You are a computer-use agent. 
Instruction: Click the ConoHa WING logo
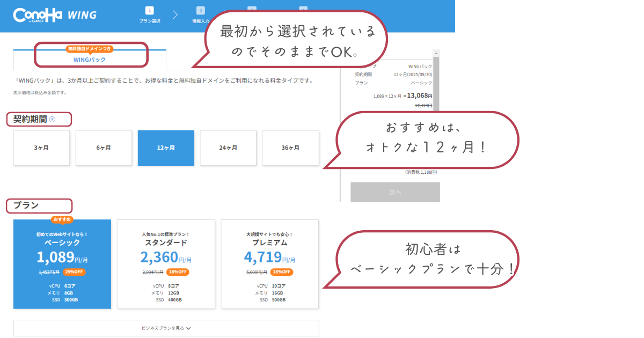pyautogui.click(x=55, y=15)
